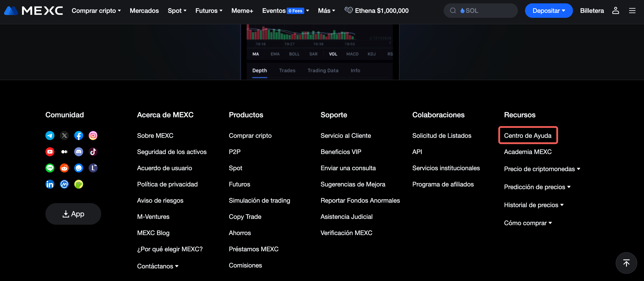Expand the Comprar cripto nav dropdown
Screen dimensions: 644x281
pyautogui.click(x=96, y=11)
